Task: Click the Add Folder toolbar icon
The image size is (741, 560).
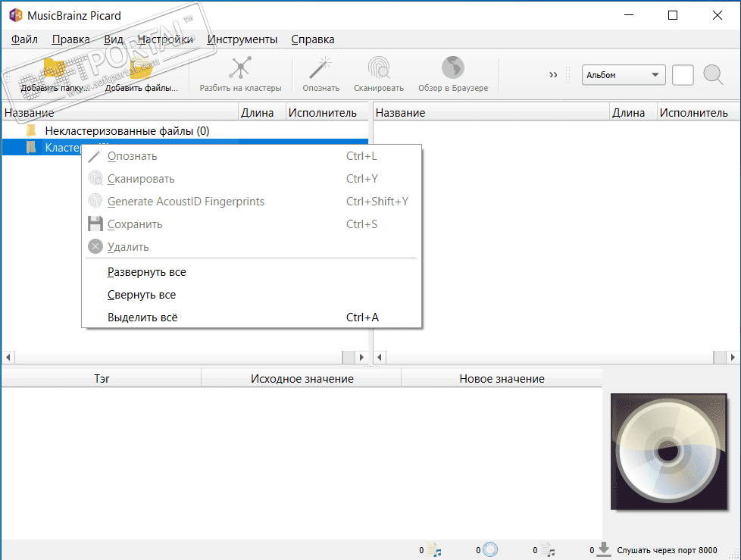Action: pyautogui.click(x=55, y=70)
